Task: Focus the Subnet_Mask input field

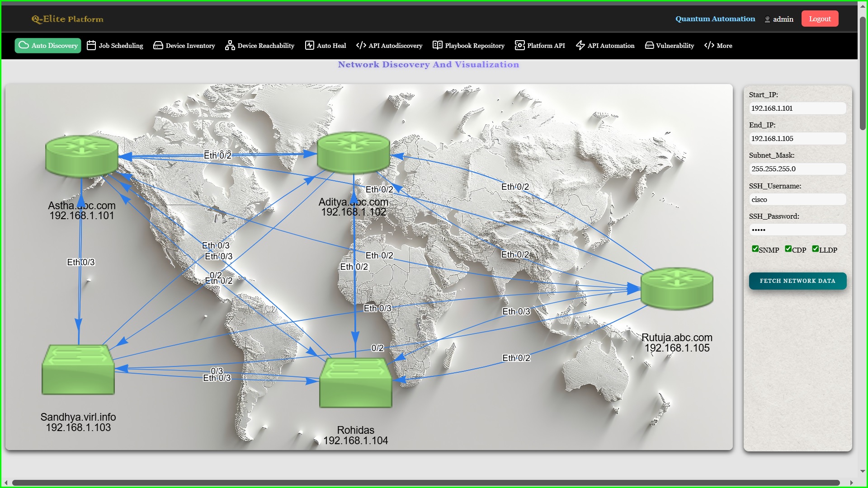Action: coord(797,169)
